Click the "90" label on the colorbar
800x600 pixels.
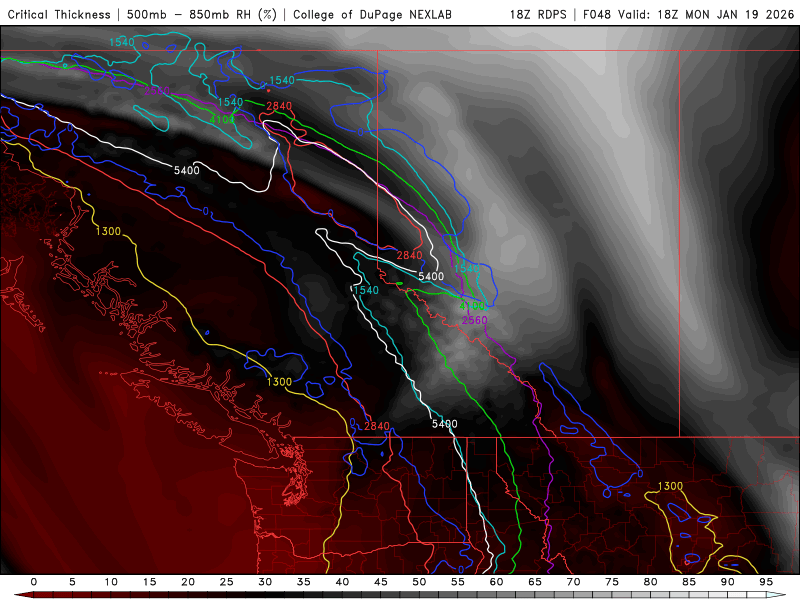727,582
